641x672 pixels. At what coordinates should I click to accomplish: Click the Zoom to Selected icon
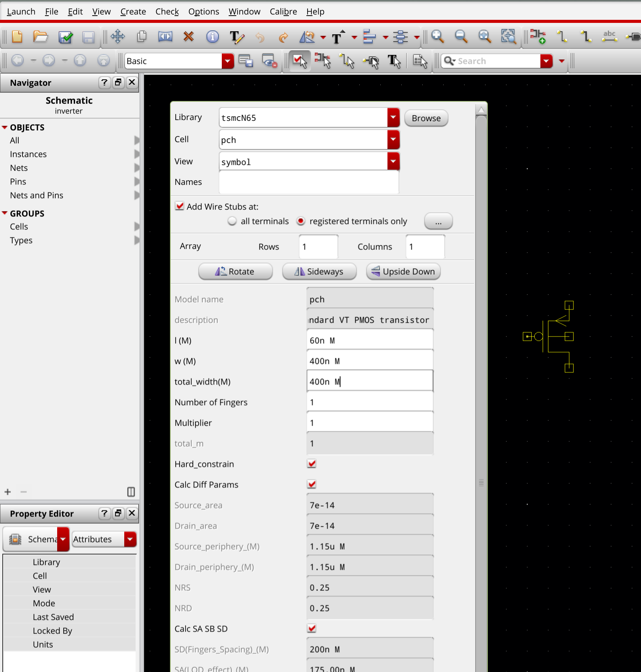(x=508, y=37)
